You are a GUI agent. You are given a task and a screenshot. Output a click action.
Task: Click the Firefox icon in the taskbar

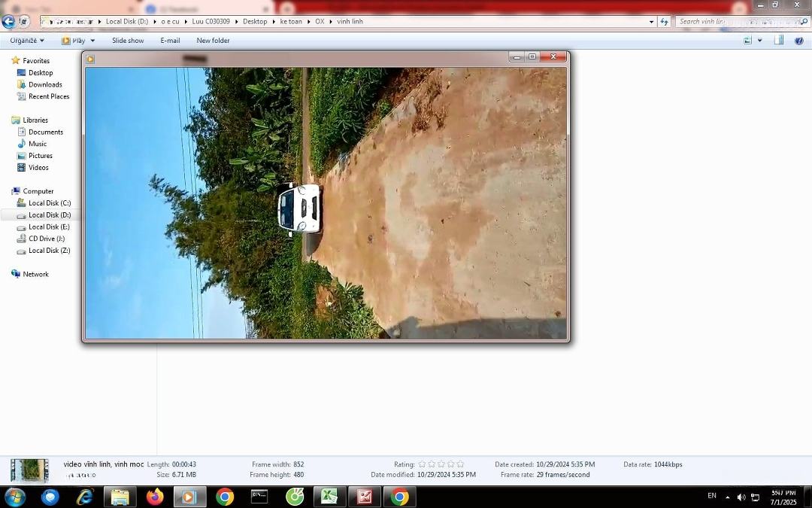click(x=155, y=497)
